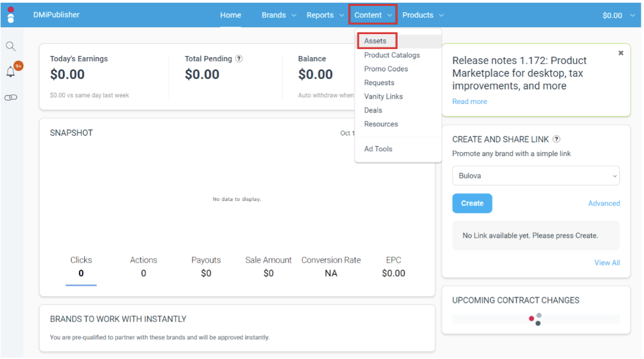
Task: Click the Total Pending help question icon
Action: click(239, 59)
